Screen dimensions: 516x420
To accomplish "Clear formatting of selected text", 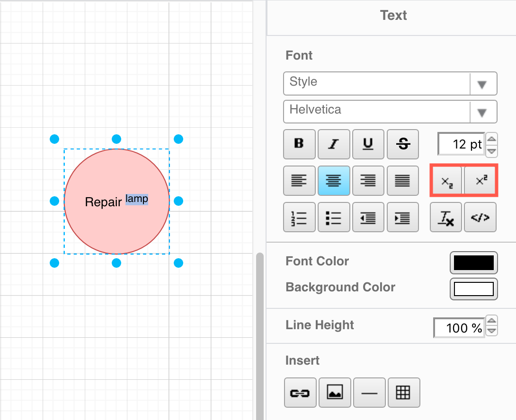I will point(445,218).
